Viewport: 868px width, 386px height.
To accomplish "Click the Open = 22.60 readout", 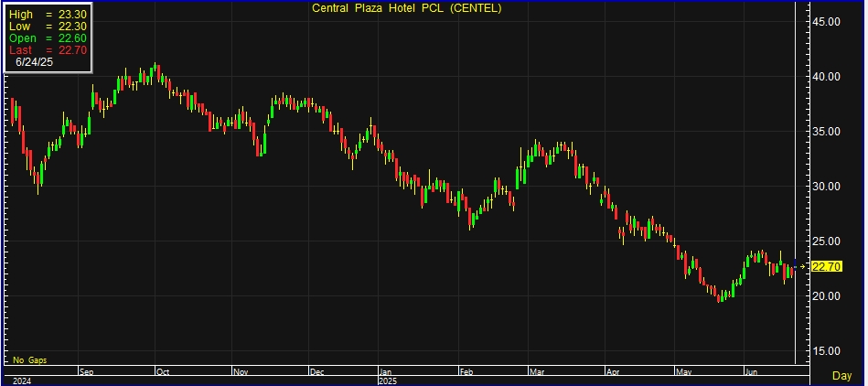I will click(47, 38).
